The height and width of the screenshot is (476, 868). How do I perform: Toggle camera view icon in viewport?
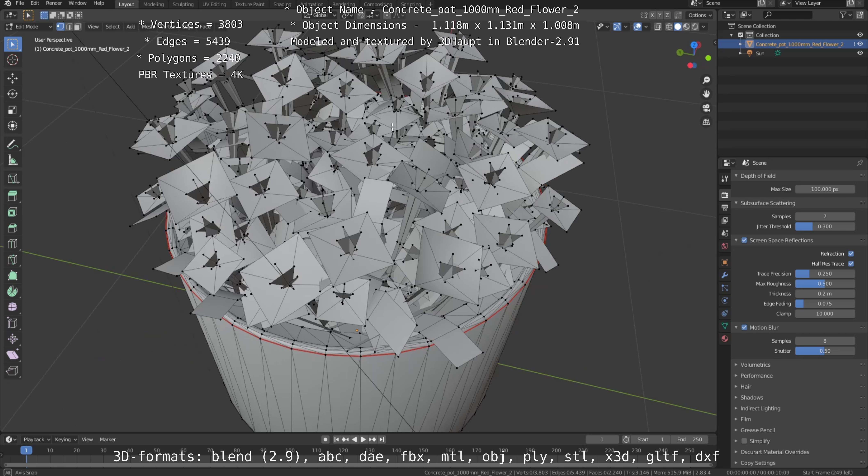706,108
